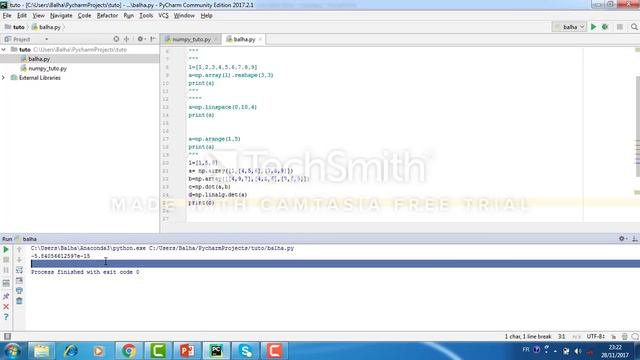
Task: Toggle soft-wrap in the Run console
Action: (19, 270)
